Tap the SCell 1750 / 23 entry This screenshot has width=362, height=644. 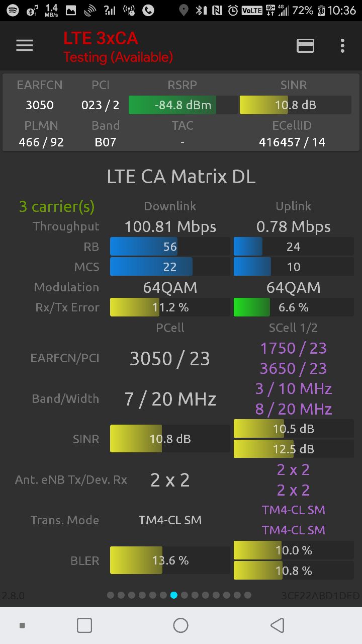click(293, 348)
